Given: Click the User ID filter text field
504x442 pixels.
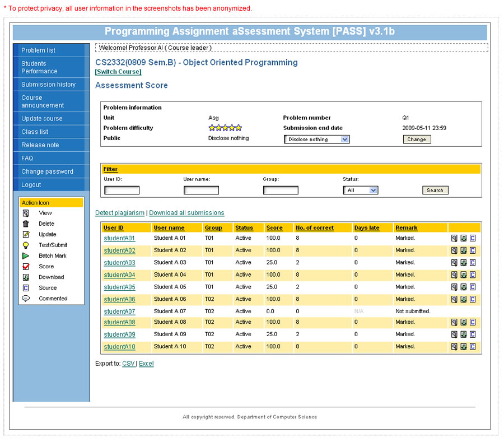Looking at the screenshot, I should click(122, 190).
